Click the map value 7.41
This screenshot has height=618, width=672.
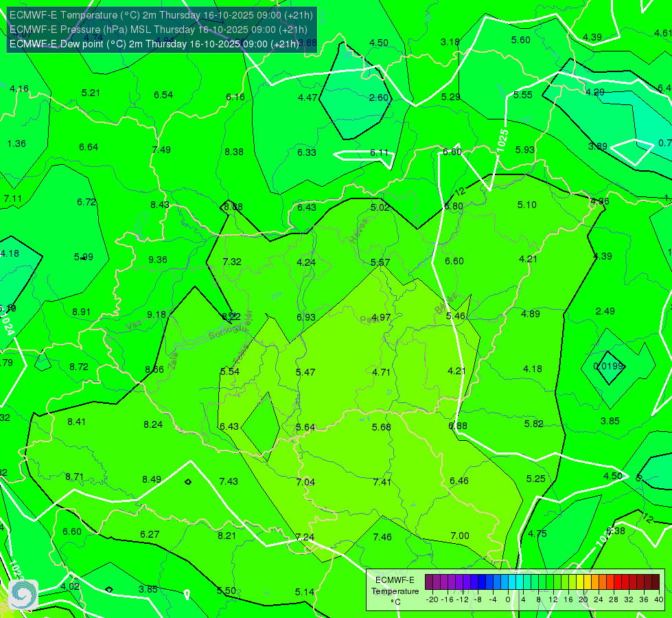382,482
